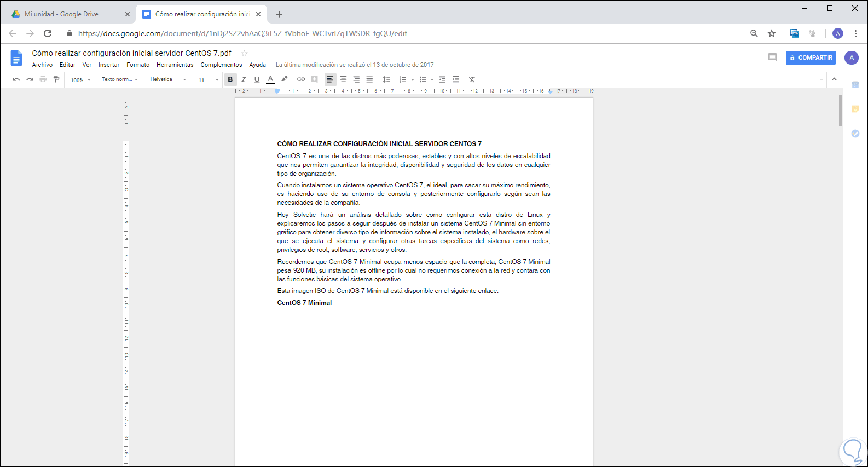868x467 pixels.
Task: Redo the last undone action
Action: point(30,79)
